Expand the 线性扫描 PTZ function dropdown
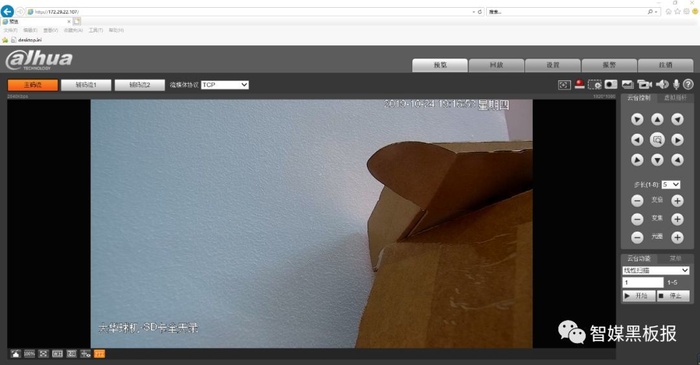This screenshot has width=700, height=365. tap(655, 270)
